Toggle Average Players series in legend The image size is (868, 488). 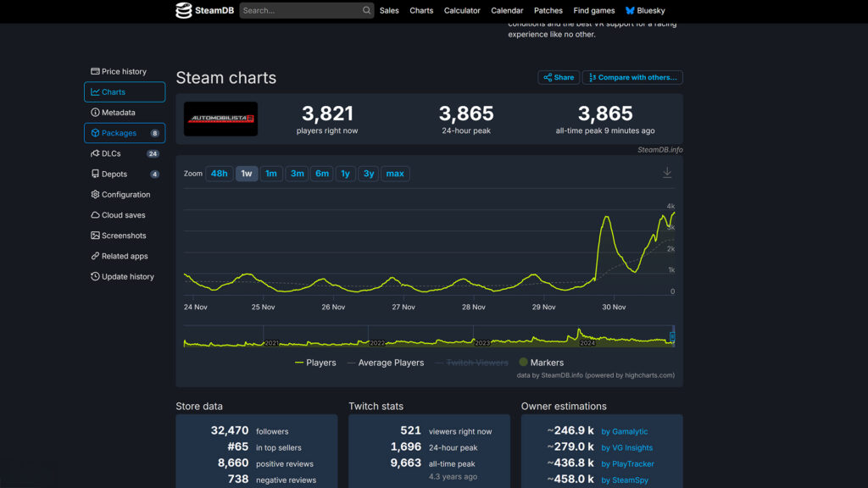[x=385, y=363]
